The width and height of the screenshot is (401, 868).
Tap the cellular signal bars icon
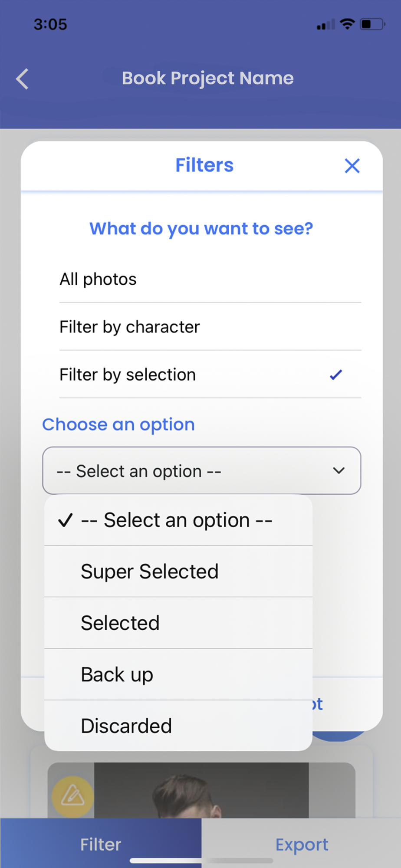[325, 25]
